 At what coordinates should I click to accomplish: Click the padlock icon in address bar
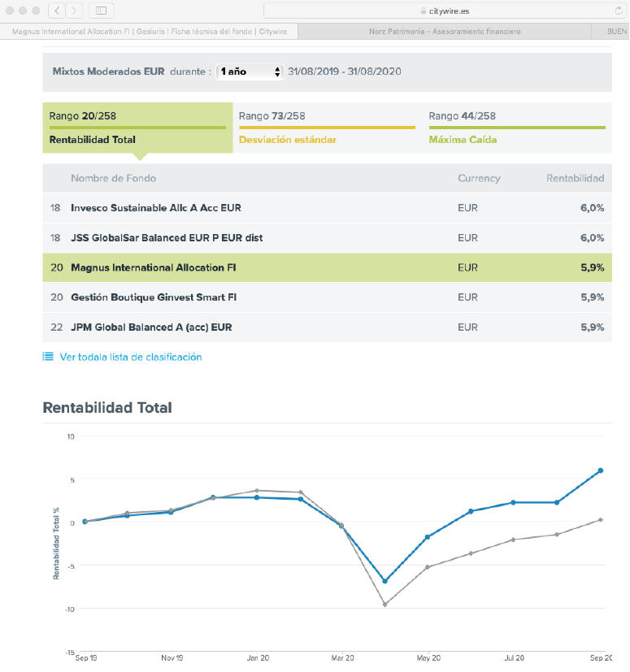click(424, 11)
